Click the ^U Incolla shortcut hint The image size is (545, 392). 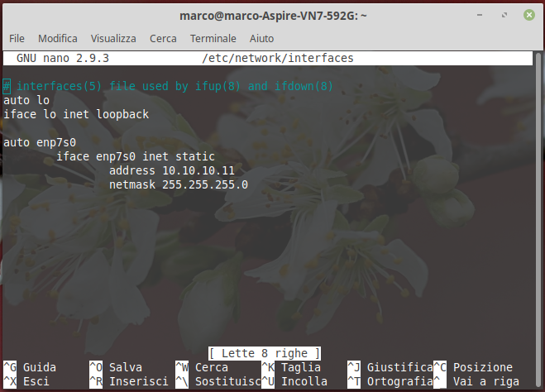click(x=294, y=381)
